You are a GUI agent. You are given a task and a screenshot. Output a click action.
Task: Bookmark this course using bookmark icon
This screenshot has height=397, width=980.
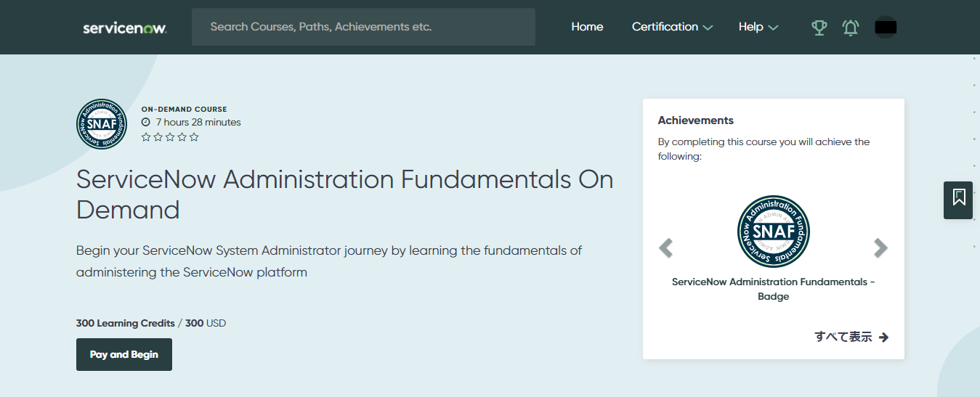(958, 197)
